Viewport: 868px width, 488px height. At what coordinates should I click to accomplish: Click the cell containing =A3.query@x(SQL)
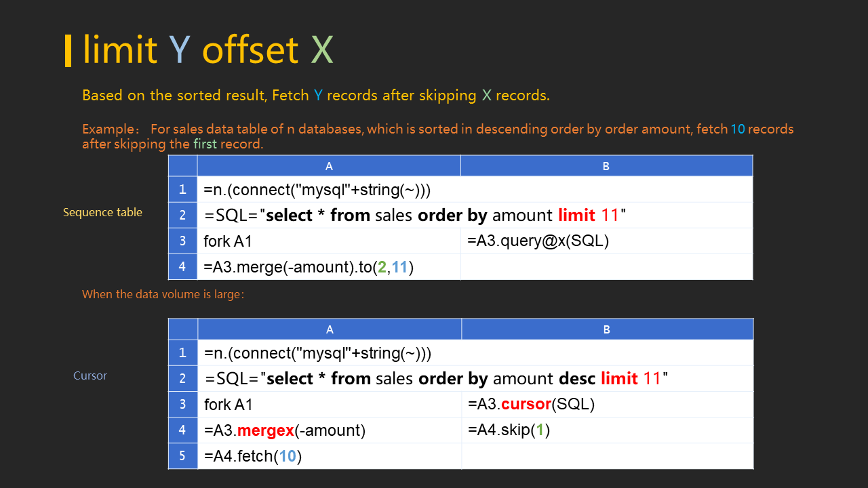click(606, 241)
